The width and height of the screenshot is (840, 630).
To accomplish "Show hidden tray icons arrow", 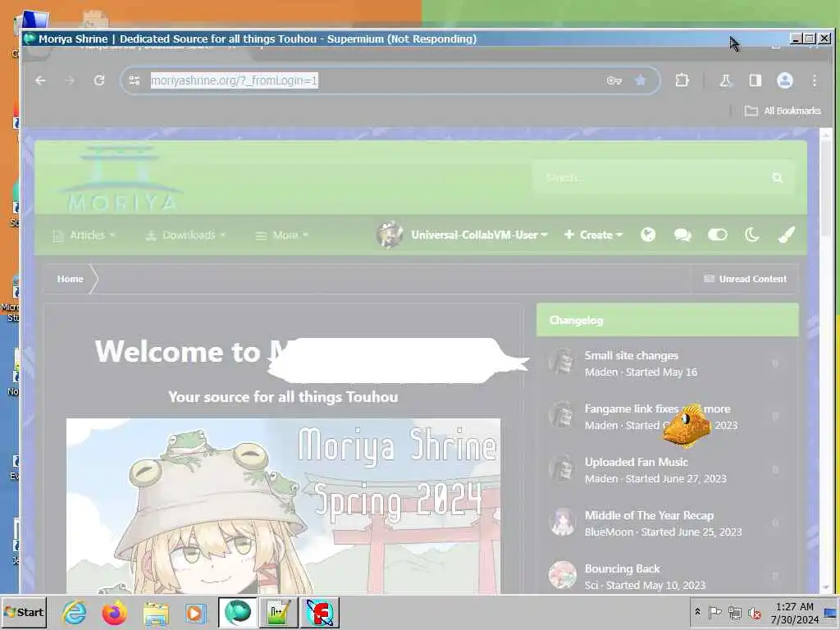I will [x=697, y=612].
